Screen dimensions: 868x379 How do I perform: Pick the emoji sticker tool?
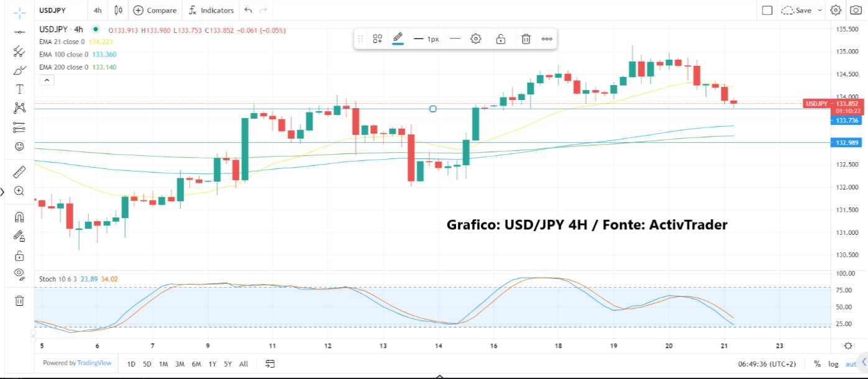tap(19, 145)
